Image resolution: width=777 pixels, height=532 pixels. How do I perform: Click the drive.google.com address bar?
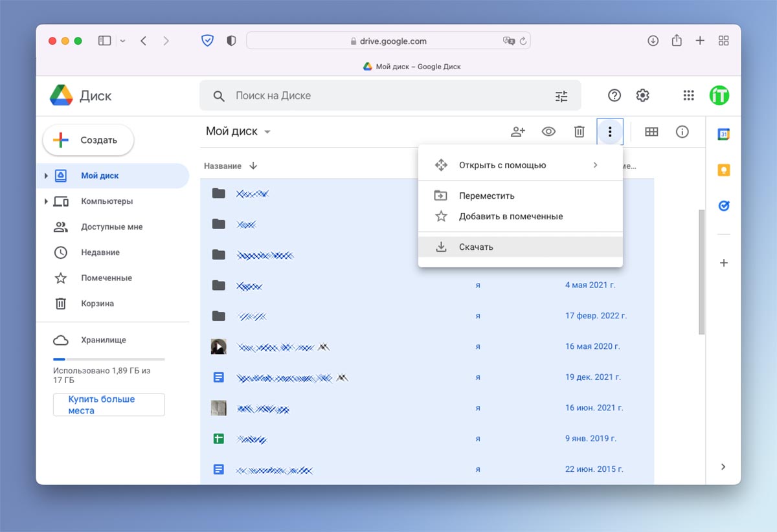(388, 41)
